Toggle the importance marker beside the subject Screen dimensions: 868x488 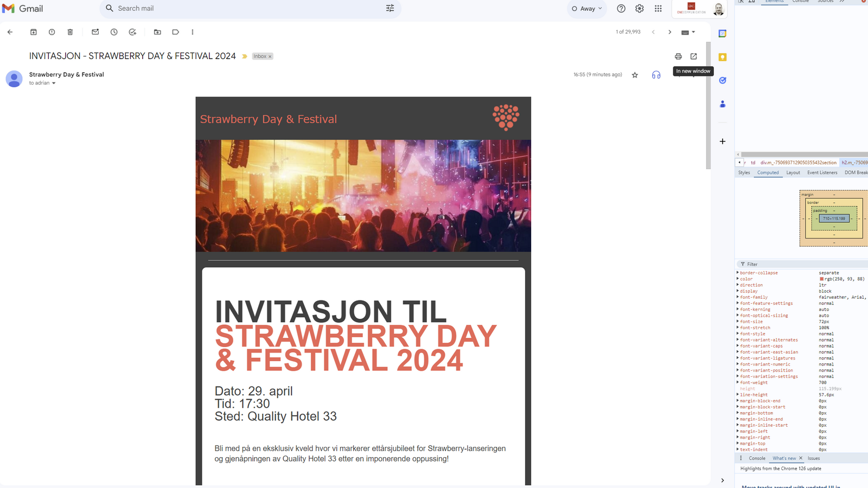pos(245,56)
